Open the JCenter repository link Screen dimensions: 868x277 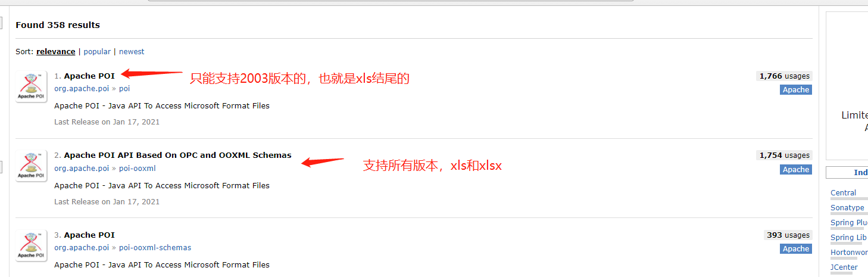[x=844, y=267]
